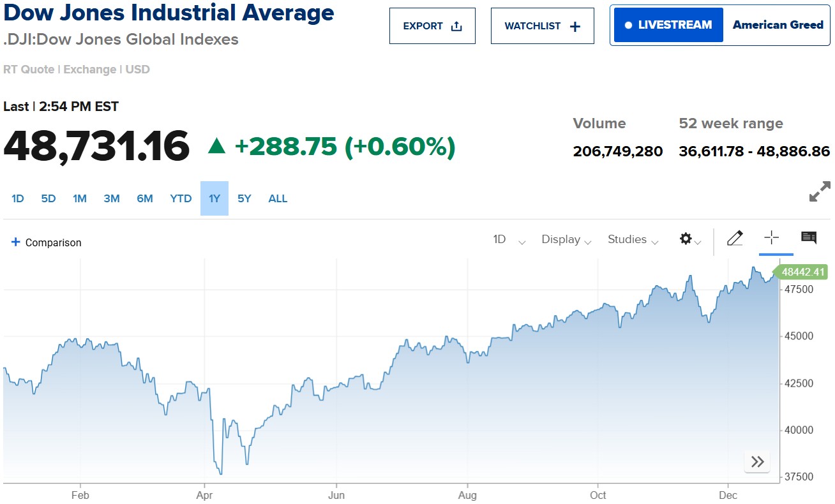Click the Export upload icon
Image resolution: width=835 pixels, height=504 pixels.
[456, 26]
